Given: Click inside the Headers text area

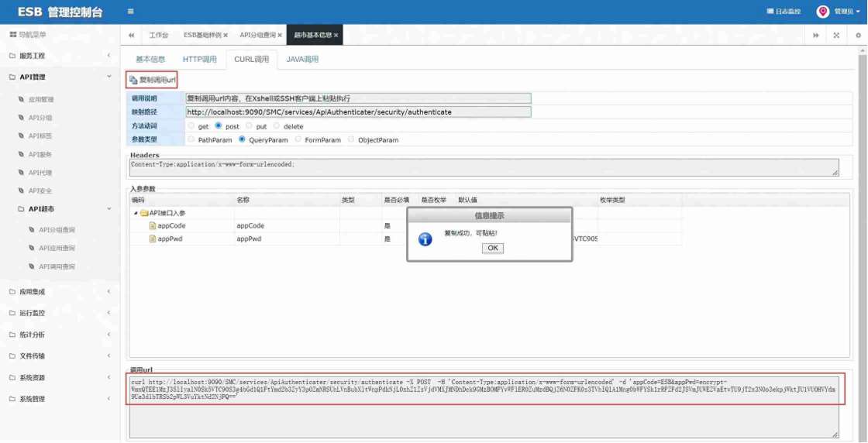Looking at the screenshot, I should click(x=484, y=167).
